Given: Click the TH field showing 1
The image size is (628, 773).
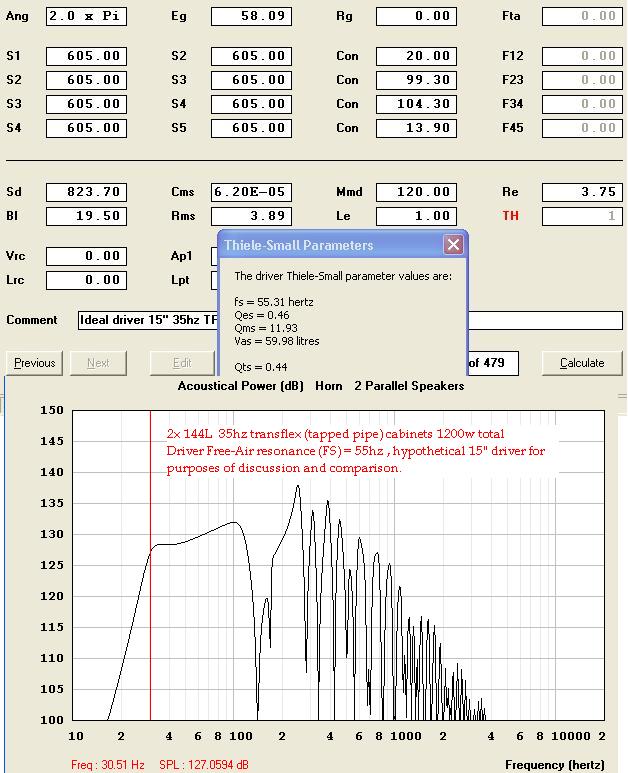Looking at the screenshot, I should [582, 216].
